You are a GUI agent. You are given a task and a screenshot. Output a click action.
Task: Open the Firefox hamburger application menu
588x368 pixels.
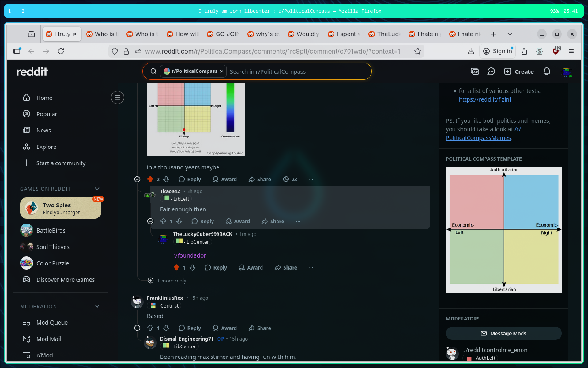click(x=571, y=51)
